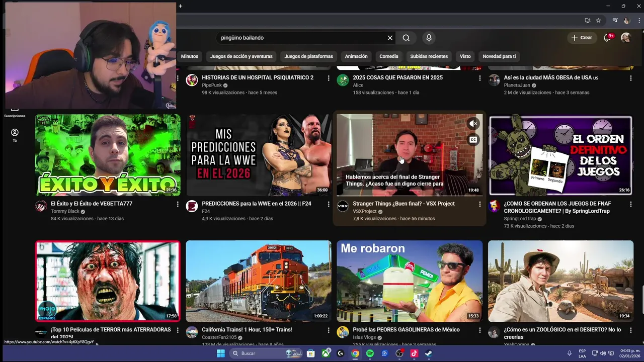Open the new tab plus button
This screenshot has width=644, height=362.
pyautogui.click(x=180, y=6)
